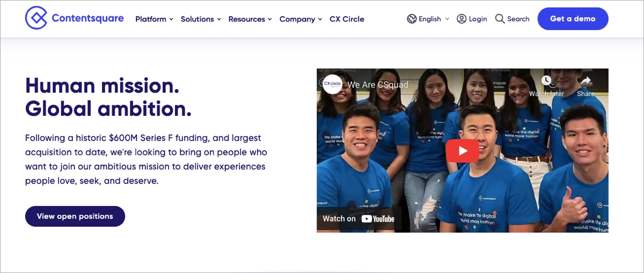Open the Search field label
This screenshot has height=273, width=644.
point(518,19)
